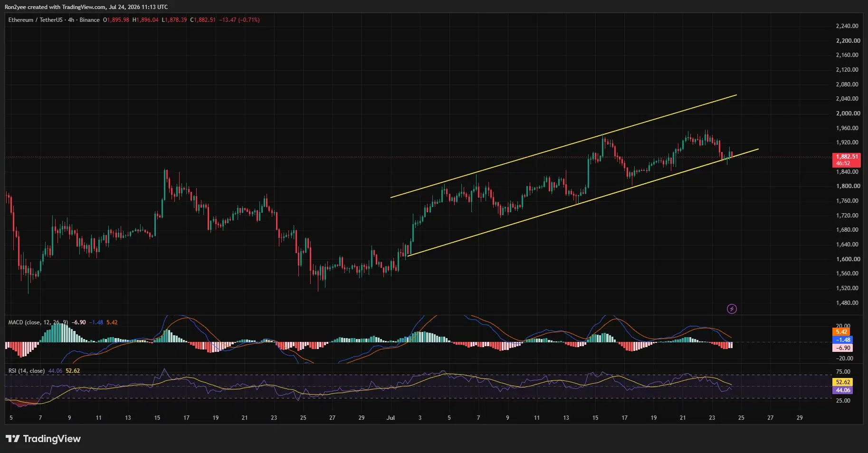868x453 pixels.
Task: Select the lower yellow channel trendline
Action: [583, 203]
